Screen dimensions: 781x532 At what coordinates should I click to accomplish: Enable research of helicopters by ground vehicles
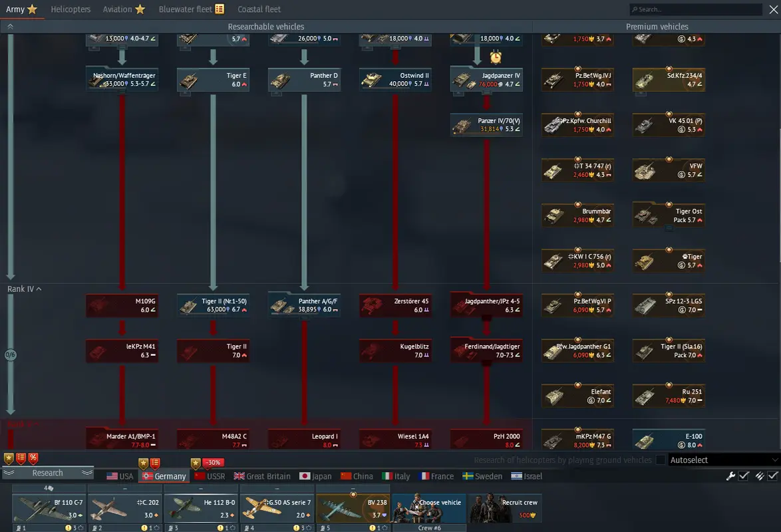pos(661,460)
